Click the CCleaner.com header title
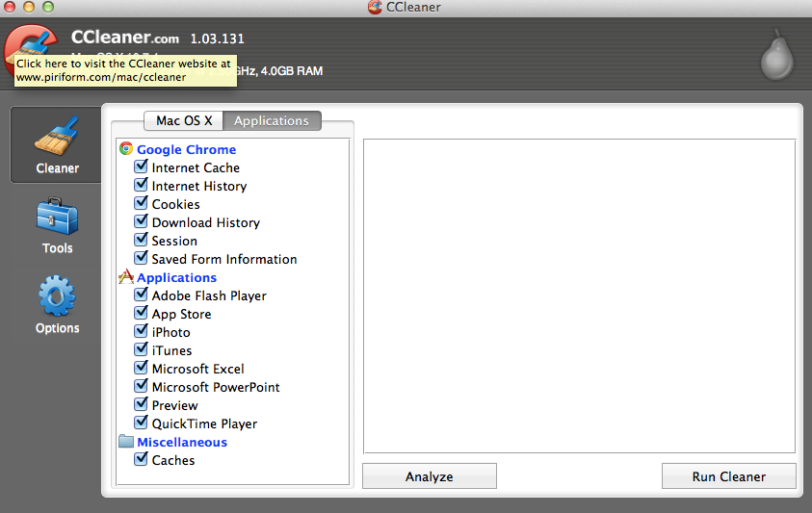Screen dimensions: 812x513 (125, 38)
